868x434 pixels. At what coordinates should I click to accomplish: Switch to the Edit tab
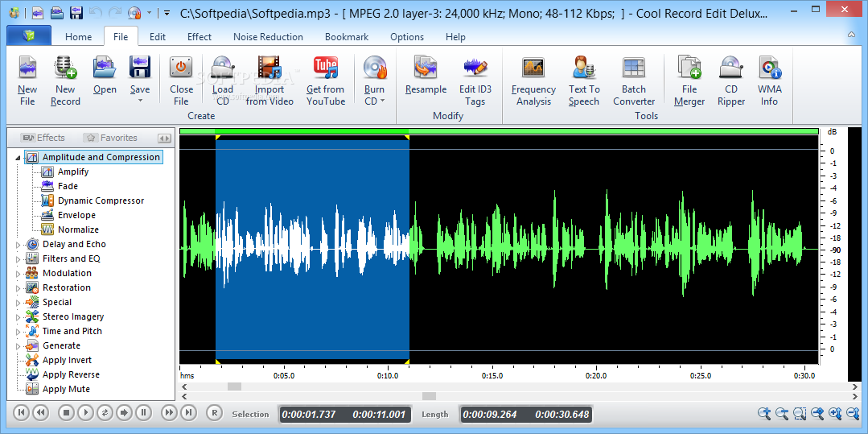[158, 36]
